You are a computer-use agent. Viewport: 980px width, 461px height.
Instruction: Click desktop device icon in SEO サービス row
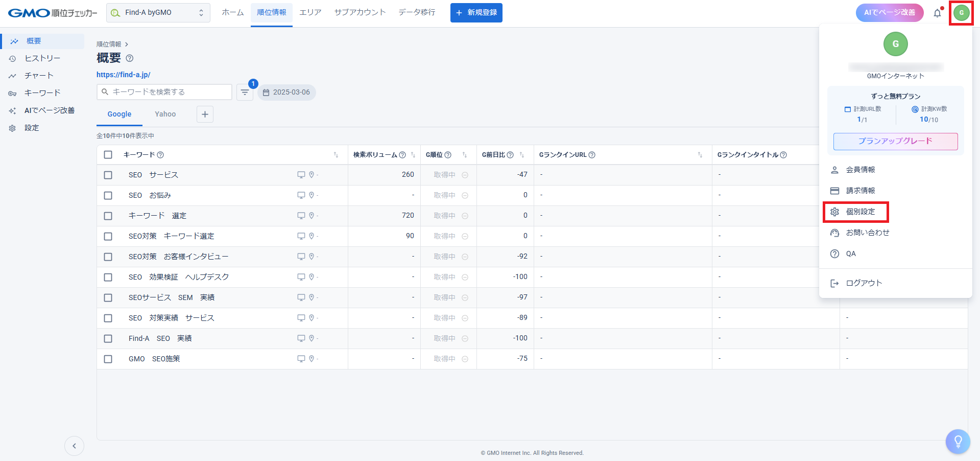coord(301,175)
